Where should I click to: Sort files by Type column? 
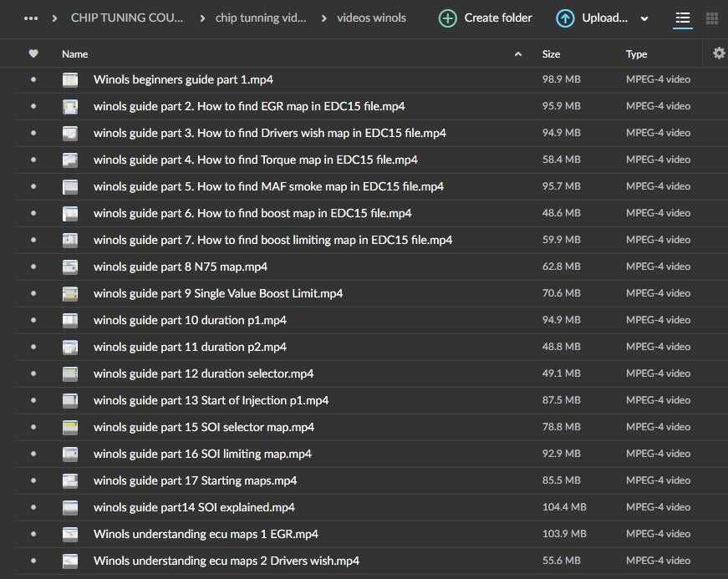click(x=636, y=54)
